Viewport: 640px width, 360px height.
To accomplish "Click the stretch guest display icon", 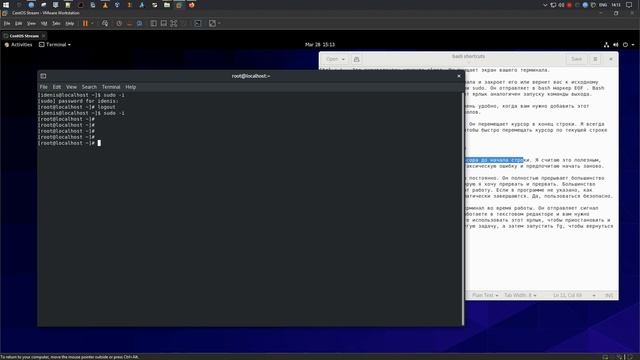I will point(212,24).
